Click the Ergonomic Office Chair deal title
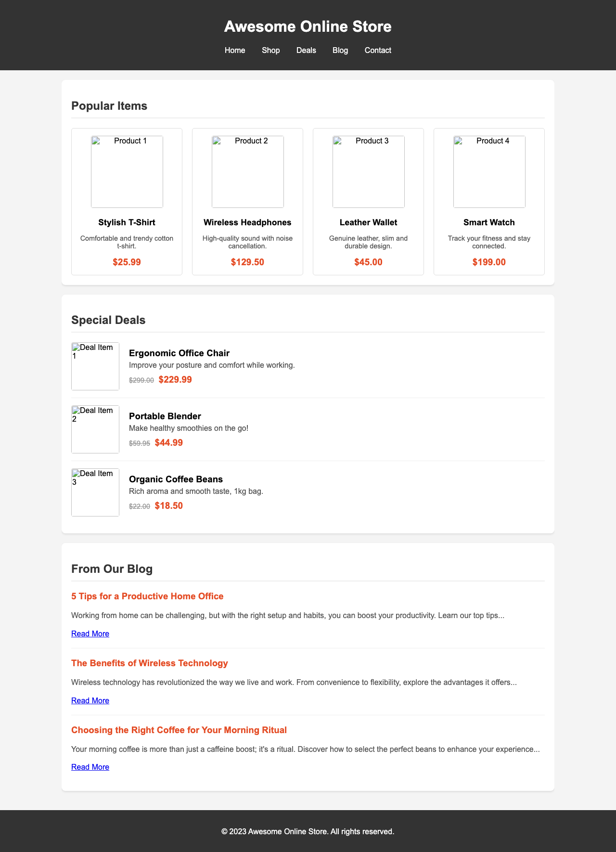This screenshot has height=852, width=616. (x=179, y=353)
